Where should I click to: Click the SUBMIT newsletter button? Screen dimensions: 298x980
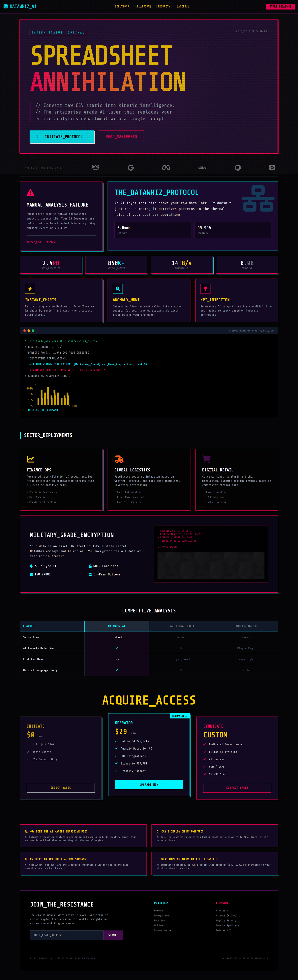coord(113,935)
